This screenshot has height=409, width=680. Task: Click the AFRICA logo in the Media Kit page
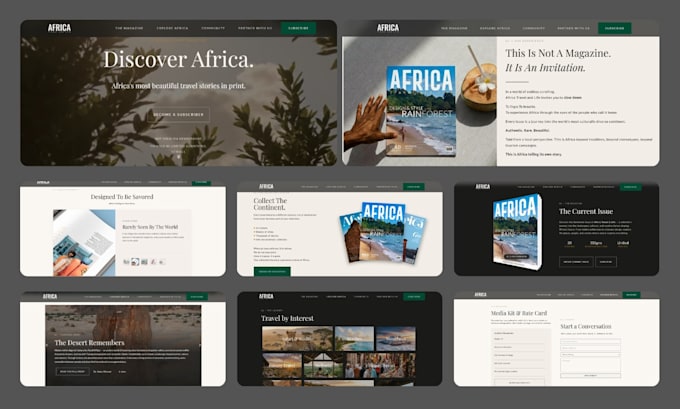click(x=481, y=294)
